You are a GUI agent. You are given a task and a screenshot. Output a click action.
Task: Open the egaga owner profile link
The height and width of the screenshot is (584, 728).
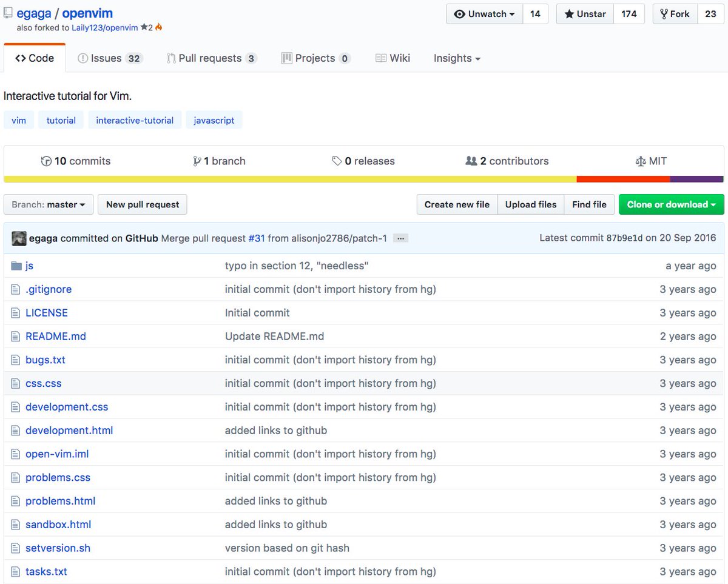[x=34, y=13]
